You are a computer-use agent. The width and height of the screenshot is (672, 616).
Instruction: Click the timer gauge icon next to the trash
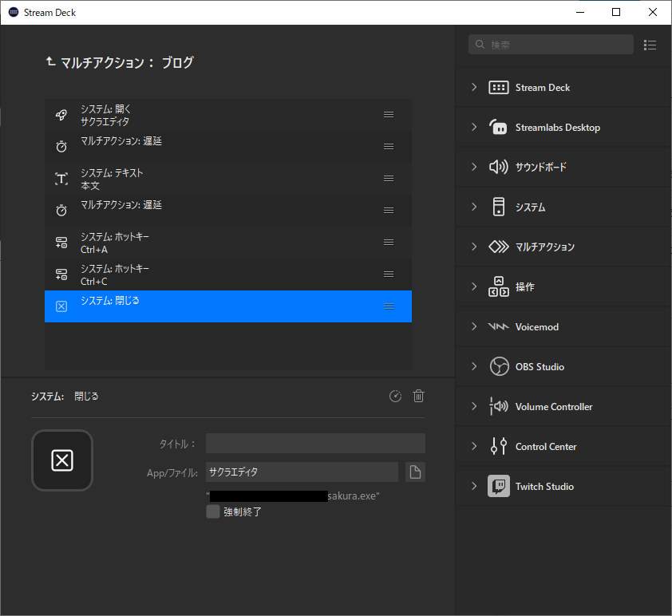click(x=395, y=397)
